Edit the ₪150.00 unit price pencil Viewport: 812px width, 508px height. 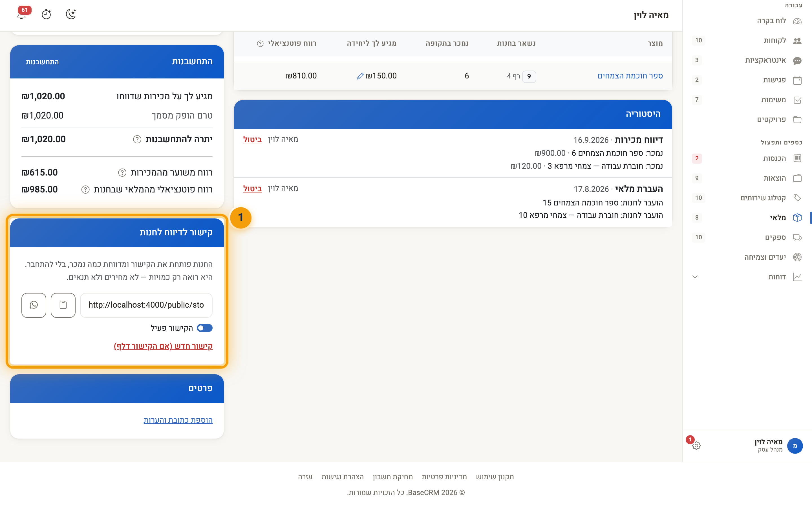pyautogui.click(x=360, y=76)
